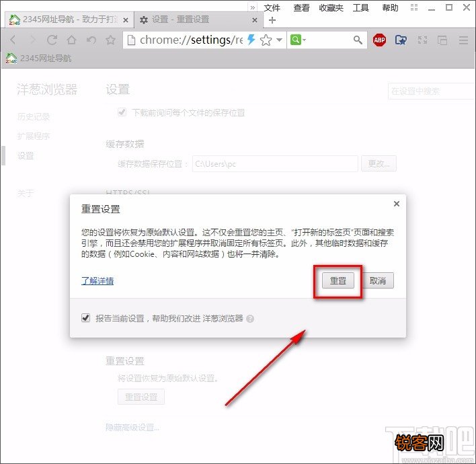Open the 文件 menu
The height and width of the screenshot is (464, 476).
click(272, 7)
